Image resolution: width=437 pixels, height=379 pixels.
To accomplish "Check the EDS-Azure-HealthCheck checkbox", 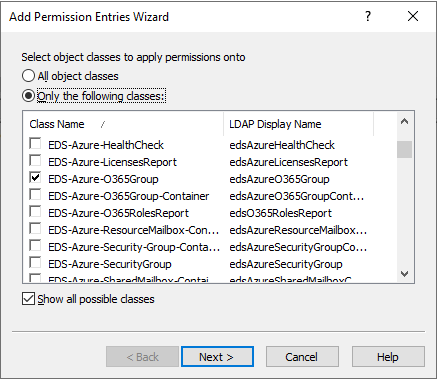I will tap(35, 144).
